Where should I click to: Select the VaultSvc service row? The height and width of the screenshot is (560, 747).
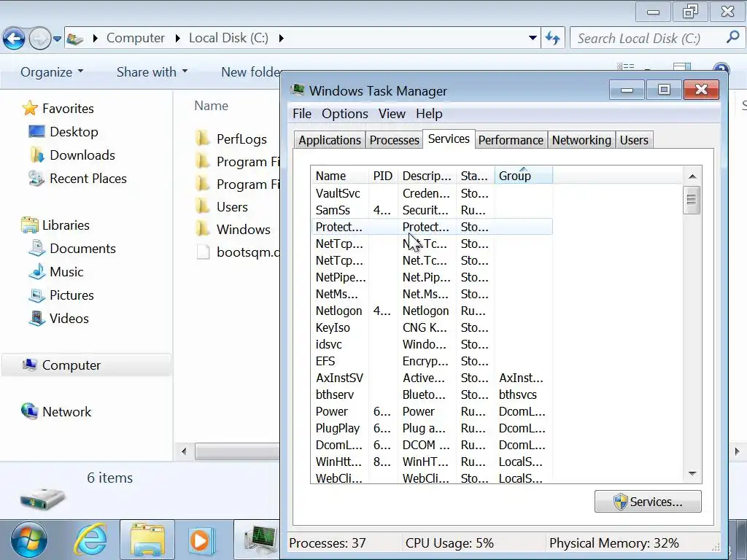[432, 193]
